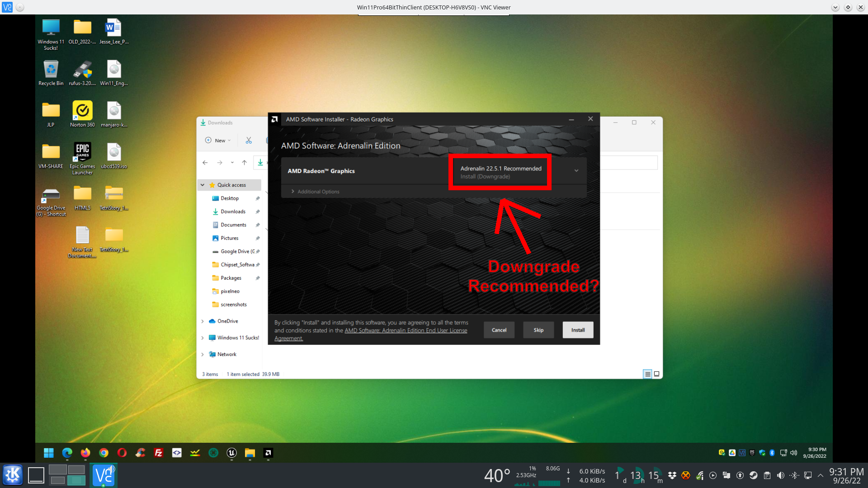This screenshot has height=488, width=868.
Task: Go up one folder level in Explorer
Action: click(x=244, y=163)
